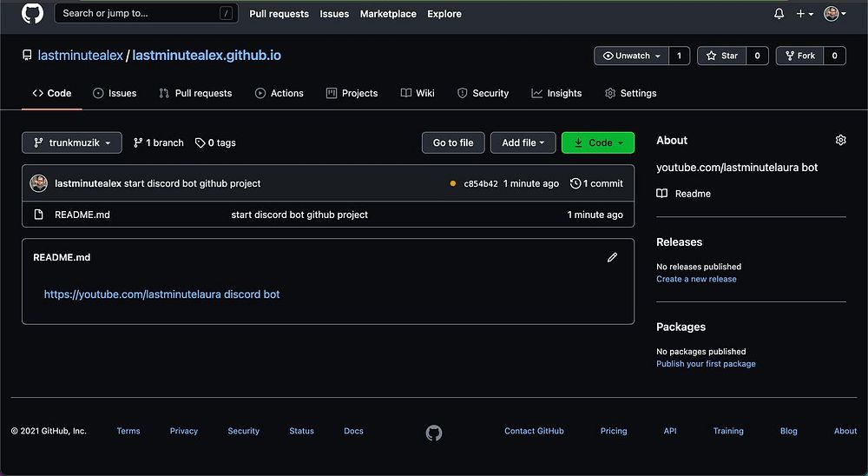Viewport: 868px width, 476px height.
Task: Click the commit author avatar thumbnail
Action: coord(39,183)
